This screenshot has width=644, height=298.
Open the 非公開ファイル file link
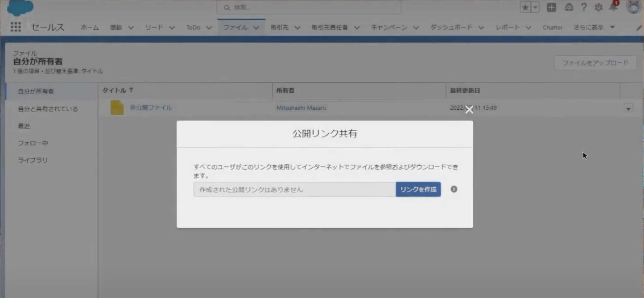point(151,108)
